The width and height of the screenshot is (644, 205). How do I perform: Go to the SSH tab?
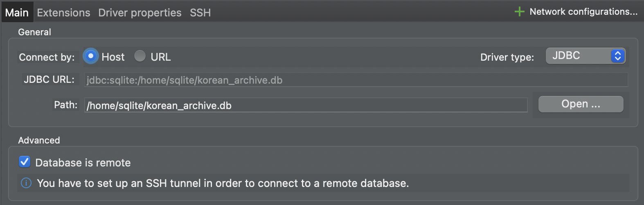tap(200, 13)
